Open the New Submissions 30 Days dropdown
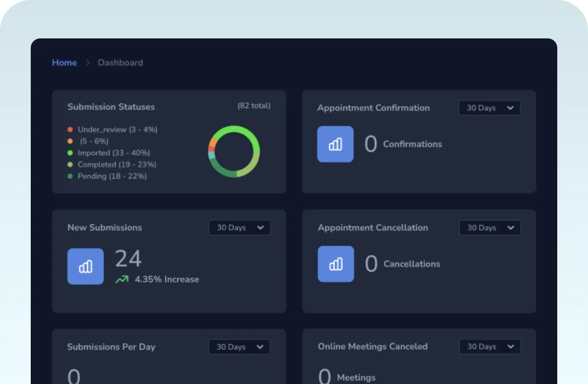This screenshot has height=384, width=588. (240, 228)
